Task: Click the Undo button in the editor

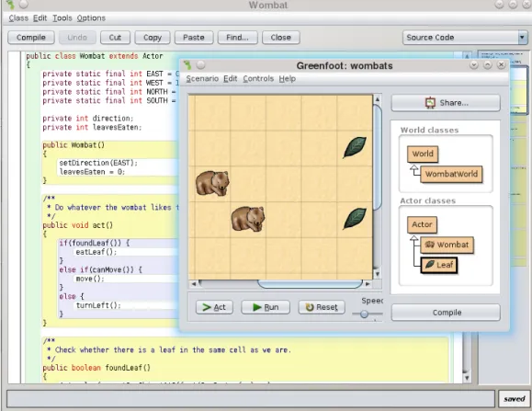Action: pos(77,38)
